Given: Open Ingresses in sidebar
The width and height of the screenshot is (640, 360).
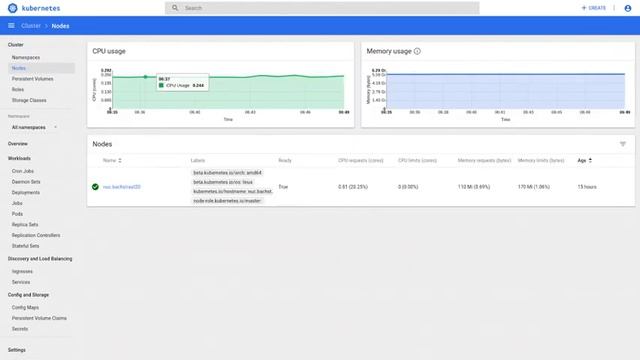Looking at the screenshot, I should tap(22, 271).
